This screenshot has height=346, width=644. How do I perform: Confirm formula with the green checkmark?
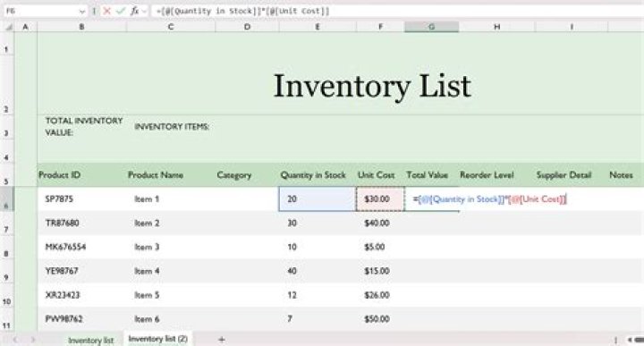(x=121, y=11)
